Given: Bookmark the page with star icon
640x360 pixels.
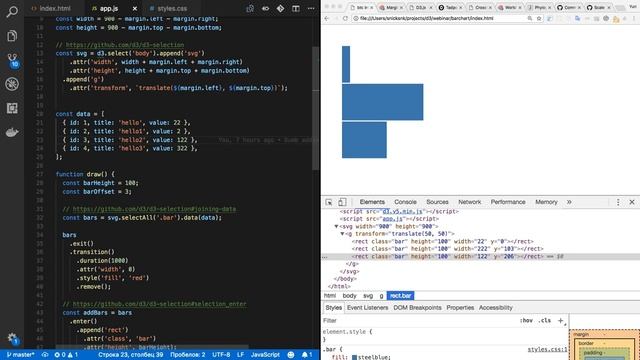Looking at the screenshot, I should click(539, 18).
